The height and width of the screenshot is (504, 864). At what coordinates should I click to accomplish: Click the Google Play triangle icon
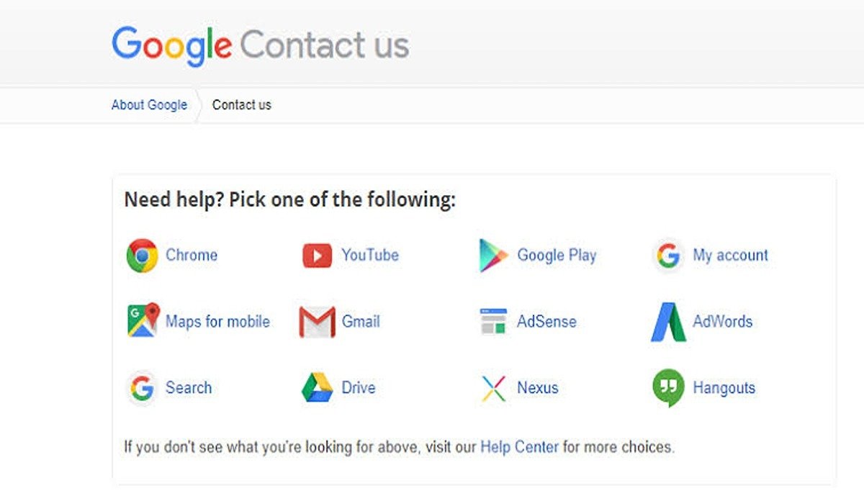493,256
